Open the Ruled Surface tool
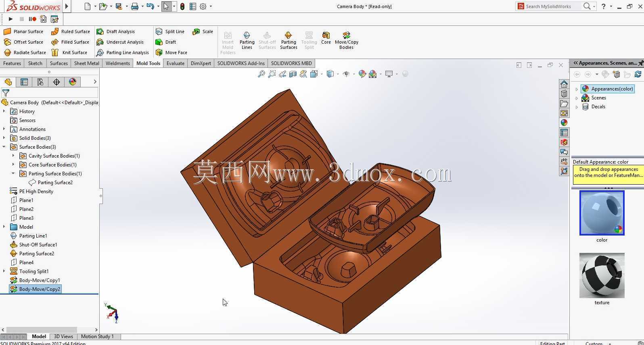The width and height of the screenshot is (644, 345). (x=71, y=32)
